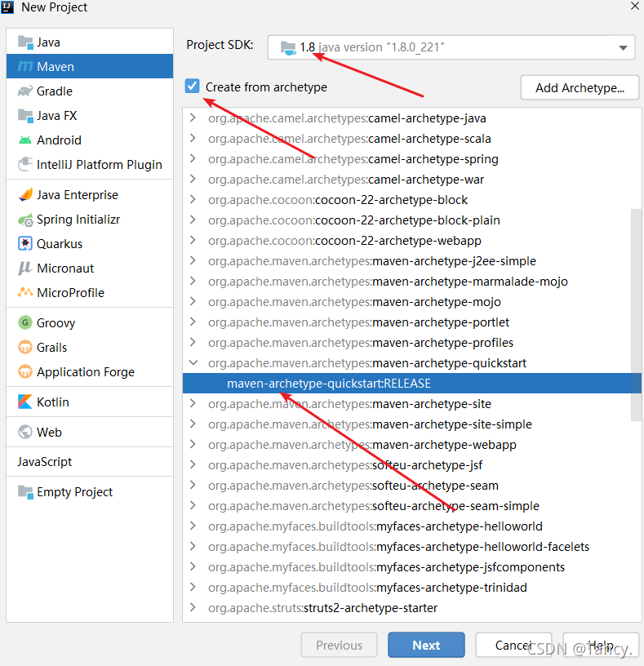Screen dimensions: 644x666
Task: Expand struts2-archetype-starter node
Action: [193, 607]
